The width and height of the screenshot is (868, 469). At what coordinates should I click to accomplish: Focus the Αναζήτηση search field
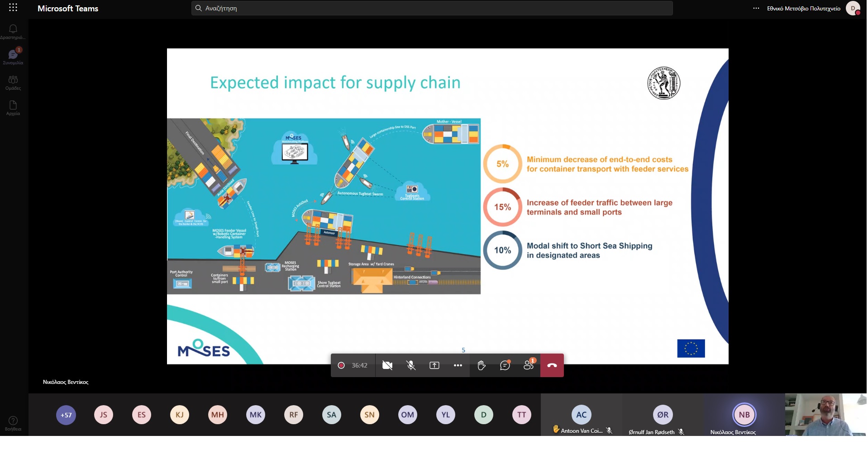(x=432, y=8)
